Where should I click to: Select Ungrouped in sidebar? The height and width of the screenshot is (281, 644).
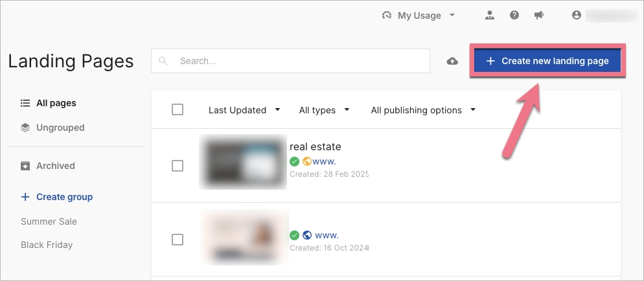[60, 128]
